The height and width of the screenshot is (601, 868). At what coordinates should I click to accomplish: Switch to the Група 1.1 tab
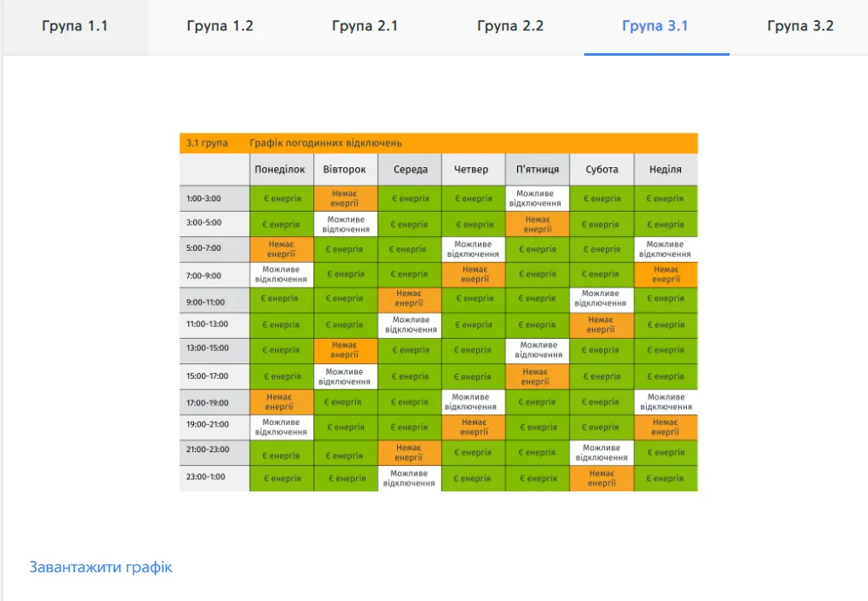point(75,26)
